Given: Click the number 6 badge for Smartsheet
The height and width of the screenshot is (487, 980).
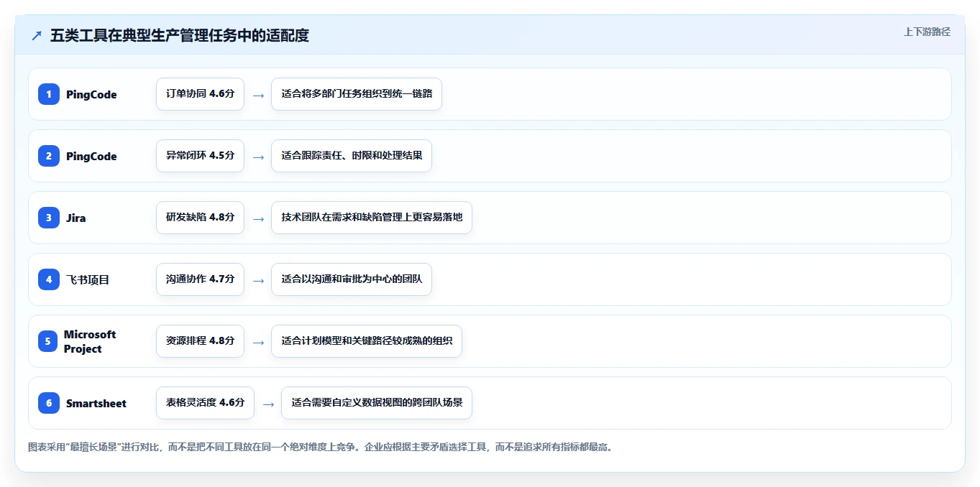Looking at the screenshot, I should click(49, 403).
